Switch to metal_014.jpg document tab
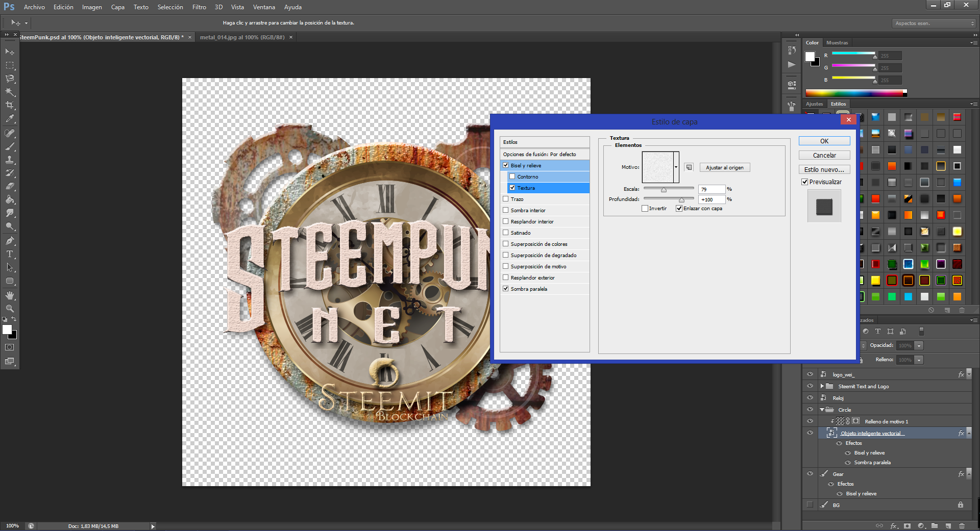This screenshot has height=531, width=980. tap(242, 37)
